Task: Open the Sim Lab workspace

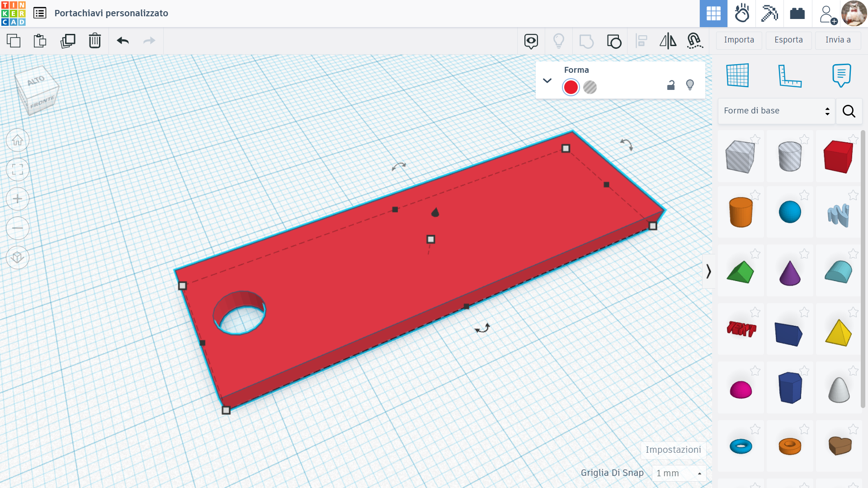Action: 742,14
